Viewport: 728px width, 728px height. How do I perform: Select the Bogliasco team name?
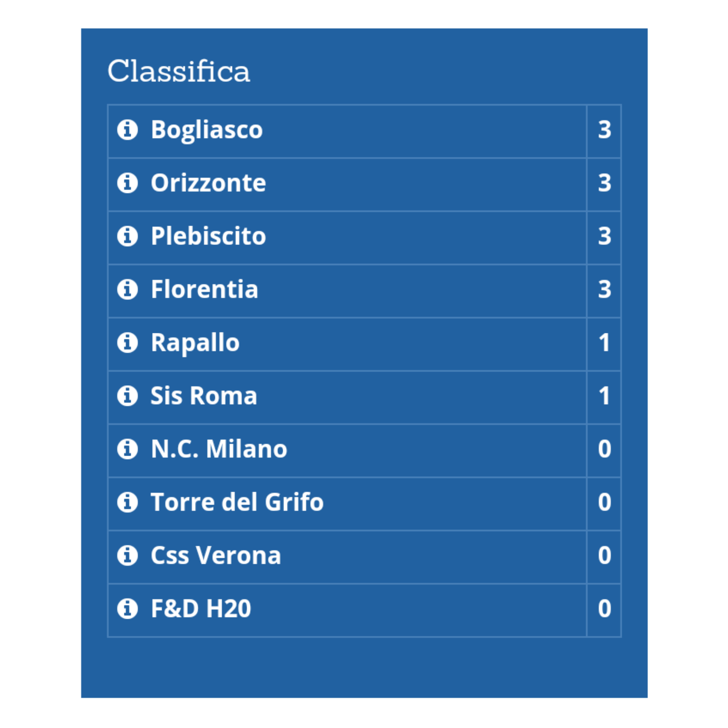click(207, 131)
